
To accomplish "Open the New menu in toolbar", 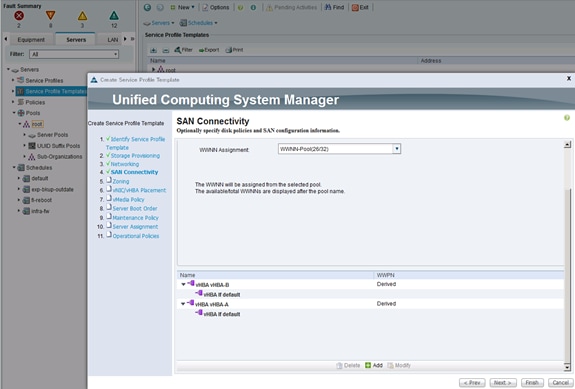I will [x=182, y=7].
